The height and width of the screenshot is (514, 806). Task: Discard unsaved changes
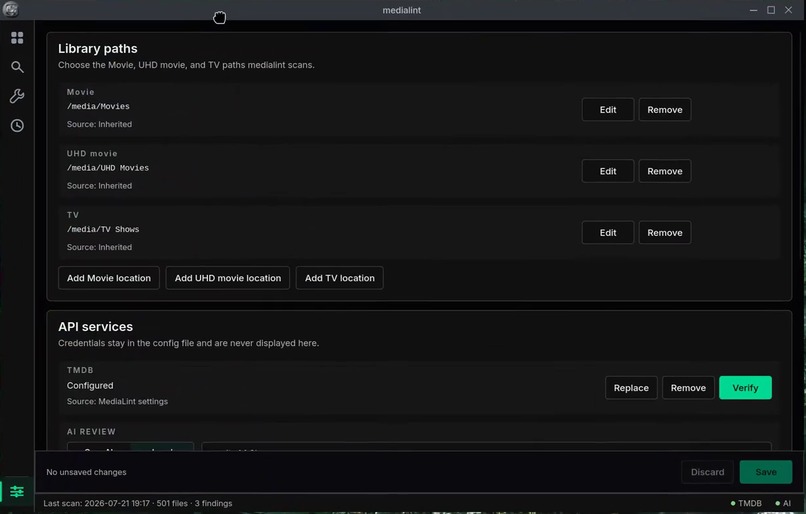tap(707, 472)
